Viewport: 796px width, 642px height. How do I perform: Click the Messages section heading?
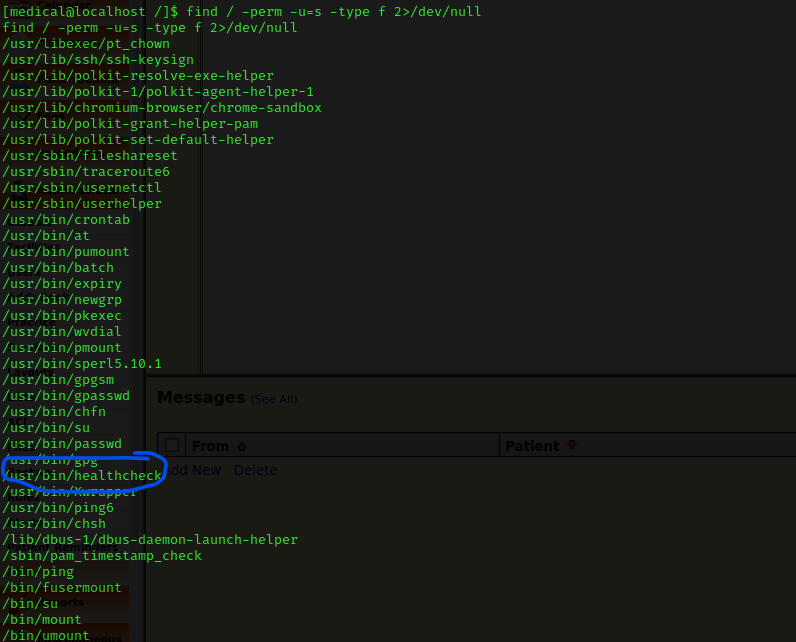(201, 397)
